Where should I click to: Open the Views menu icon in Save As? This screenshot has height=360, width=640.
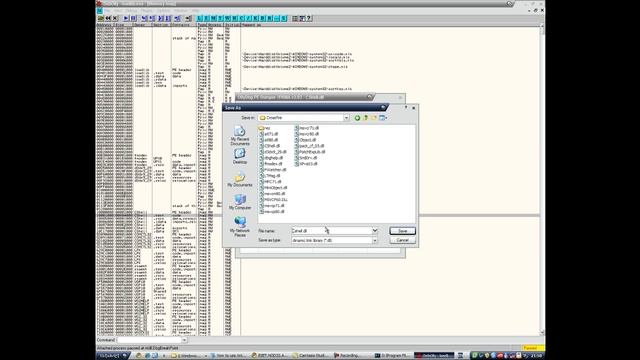click(383, 118)
